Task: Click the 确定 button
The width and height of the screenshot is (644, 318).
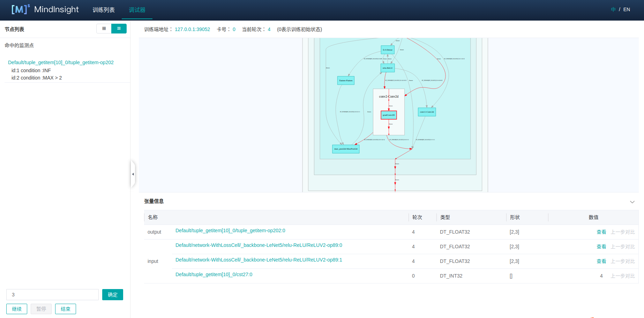Action: coord(112,295)
